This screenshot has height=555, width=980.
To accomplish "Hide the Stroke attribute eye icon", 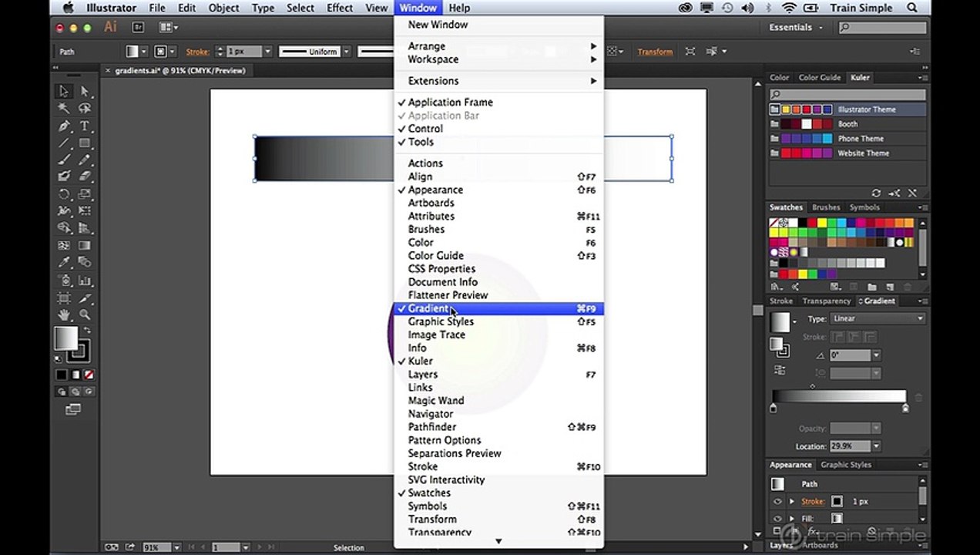I will [777, 501].
